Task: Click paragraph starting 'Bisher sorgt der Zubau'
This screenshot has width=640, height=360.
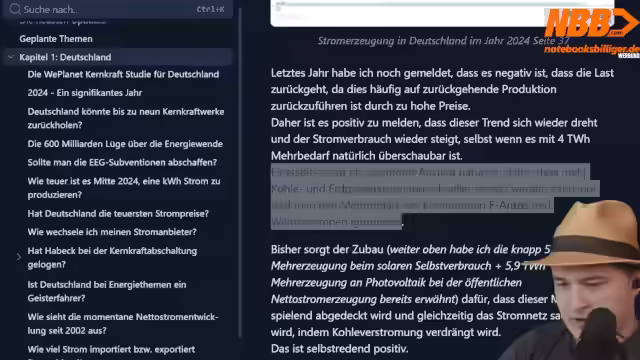Action: tap(415, 291)
